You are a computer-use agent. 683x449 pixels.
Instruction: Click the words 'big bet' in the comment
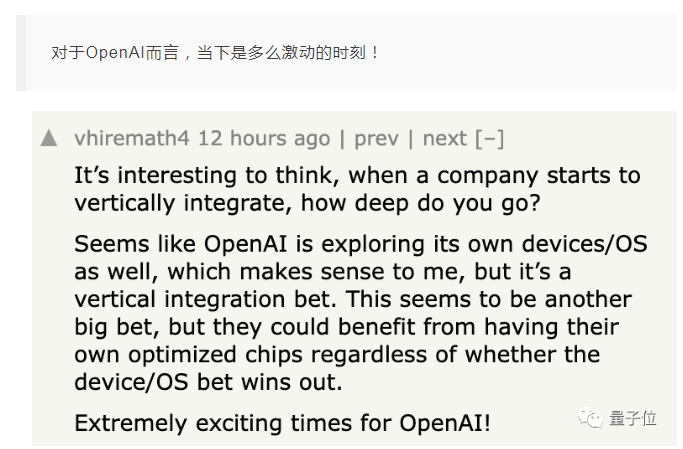click(x=116, y=327)
